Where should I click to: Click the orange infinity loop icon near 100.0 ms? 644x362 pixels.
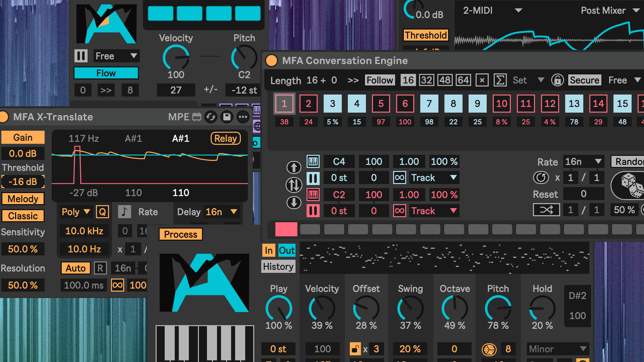tap(117, 285)
